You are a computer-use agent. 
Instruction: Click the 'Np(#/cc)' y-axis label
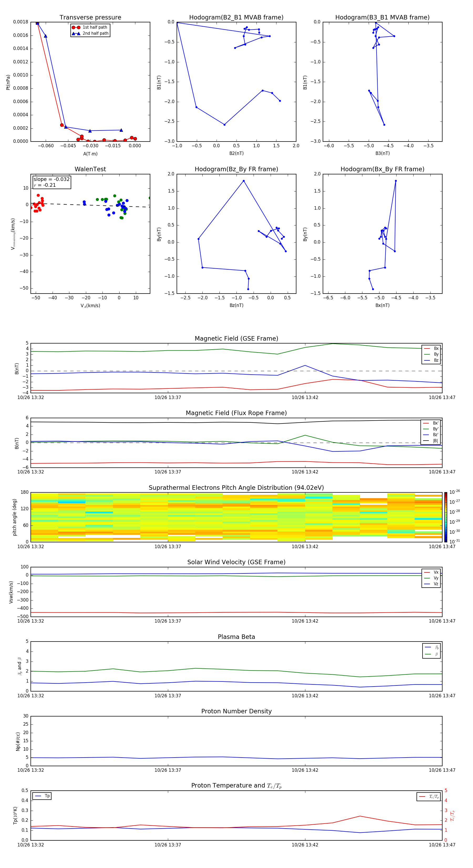pyautogui.click(x=18, y=741)
